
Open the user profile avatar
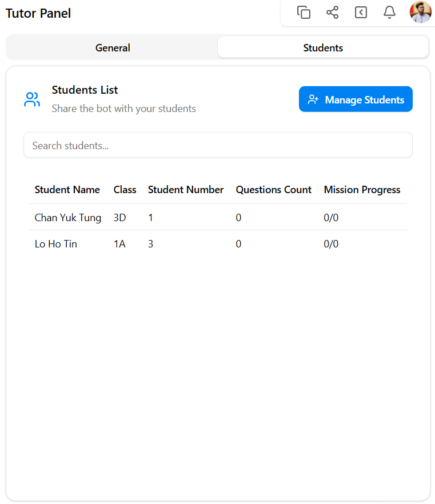(420, 13)
